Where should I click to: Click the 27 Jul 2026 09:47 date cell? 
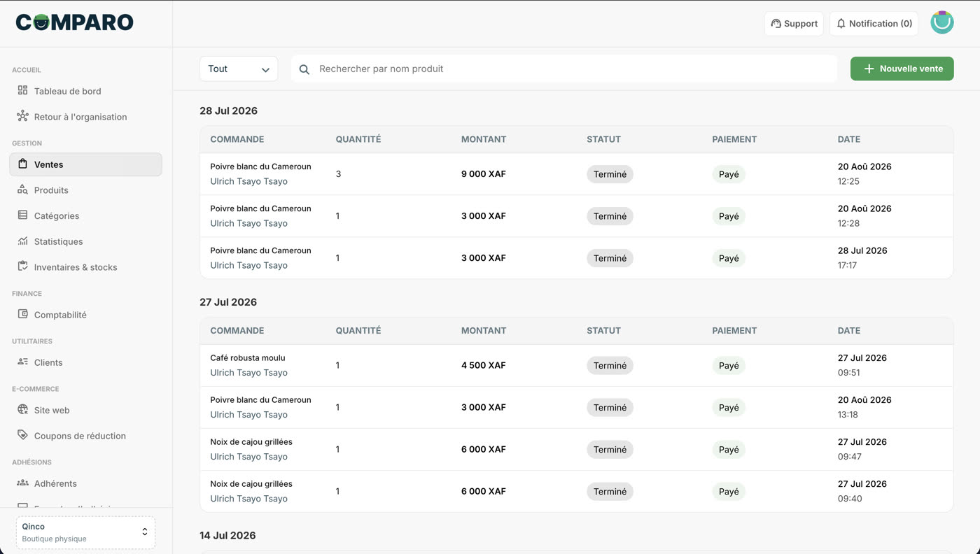(862, 449)
